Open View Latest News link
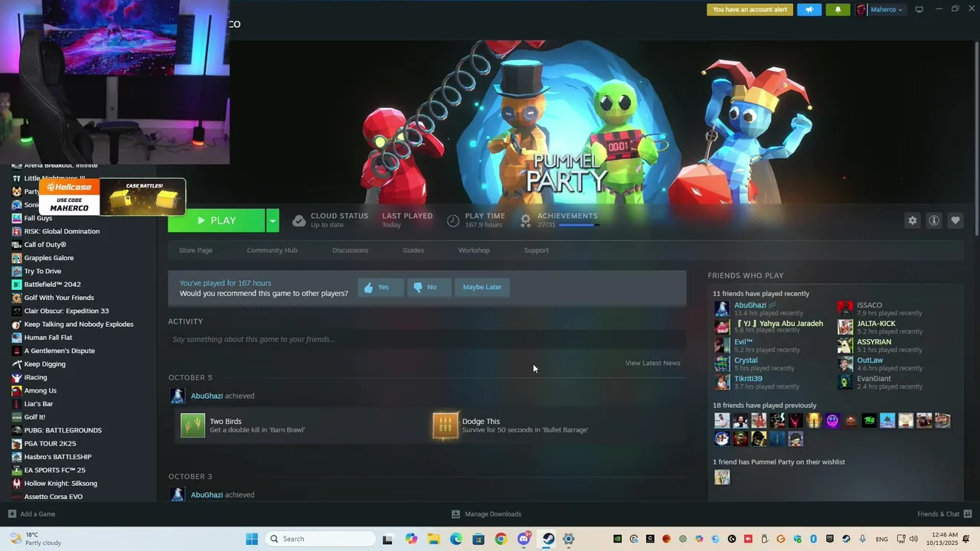 point(652,363)
